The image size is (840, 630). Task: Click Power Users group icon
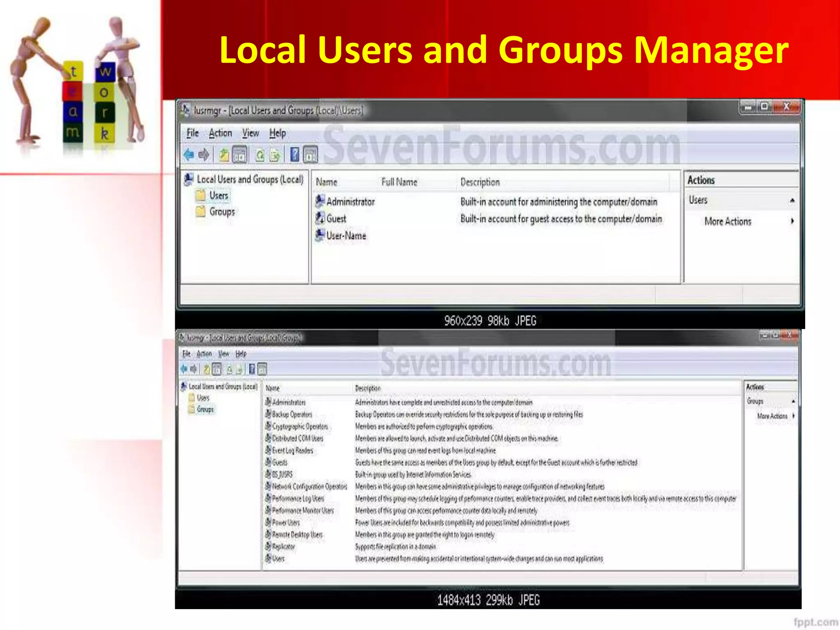[268, 522]
